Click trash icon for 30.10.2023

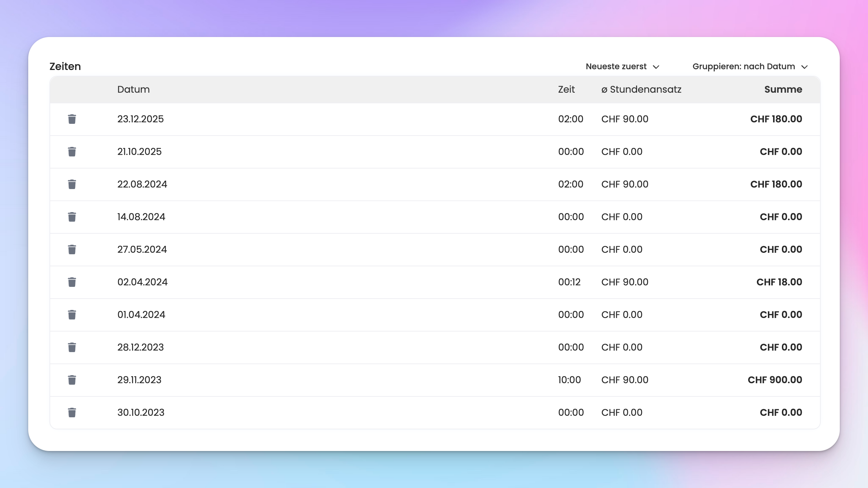[x=72, y=413]
